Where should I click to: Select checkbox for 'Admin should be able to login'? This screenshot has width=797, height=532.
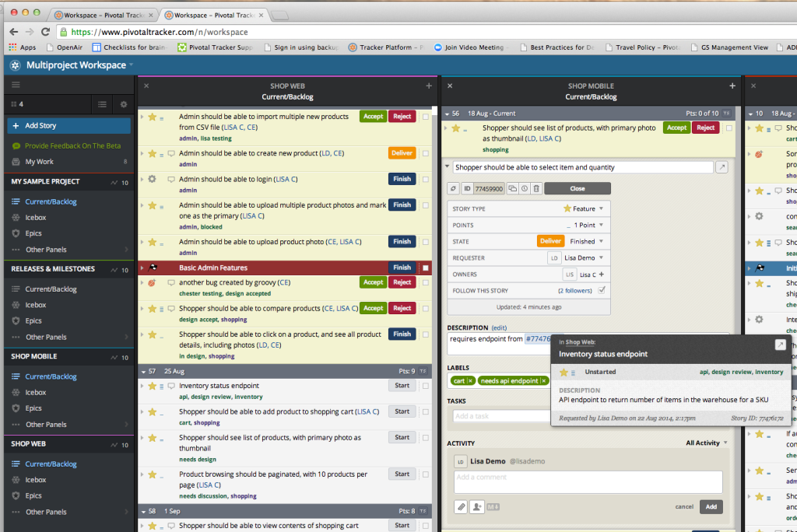click(x=426, y=179)
